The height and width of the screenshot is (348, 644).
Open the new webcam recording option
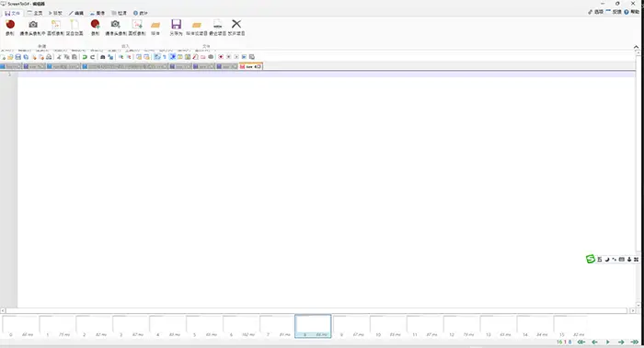[33, 28]
